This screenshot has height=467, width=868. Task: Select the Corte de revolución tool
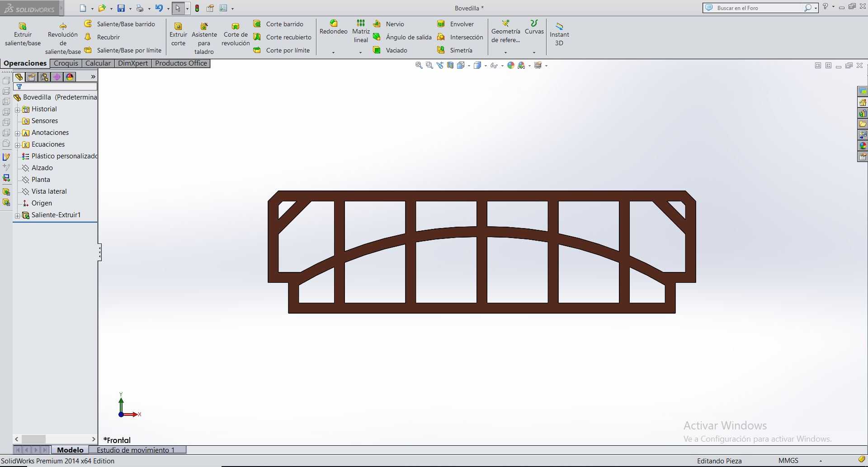coord(236,35)
